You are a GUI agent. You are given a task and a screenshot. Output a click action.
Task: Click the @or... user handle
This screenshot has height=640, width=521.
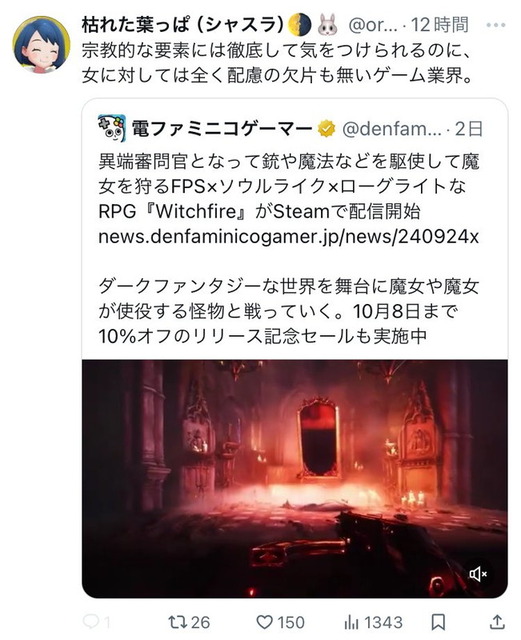[x=373, y=25]
